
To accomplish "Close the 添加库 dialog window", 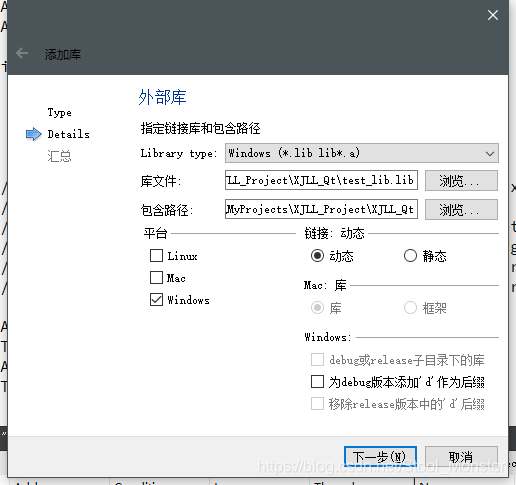I will point(493,15).
